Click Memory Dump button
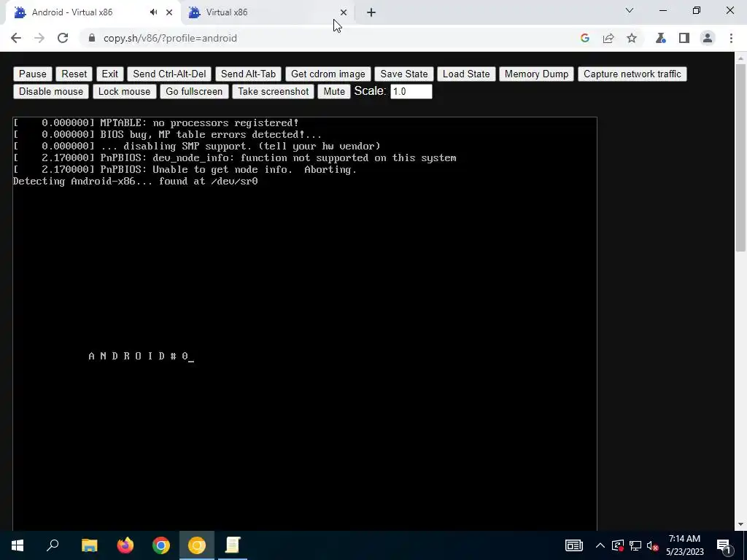The width and height of the screenshot is (747, 560). point(536,74)
